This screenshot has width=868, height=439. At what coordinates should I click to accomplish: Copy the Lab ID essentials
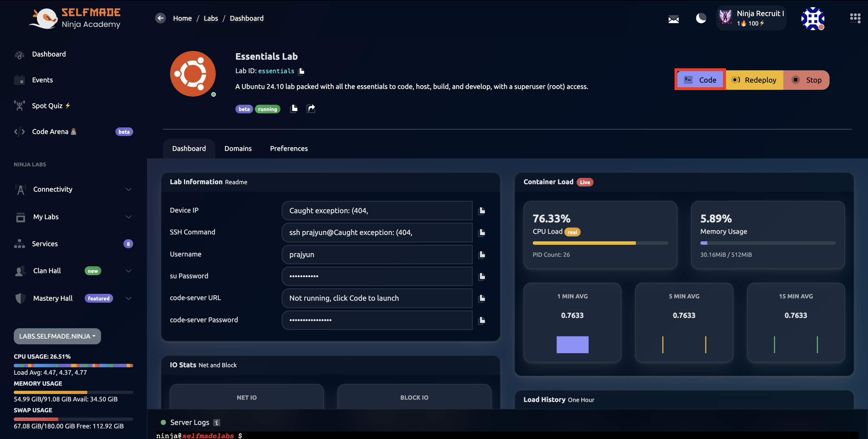tap(302, 71)
